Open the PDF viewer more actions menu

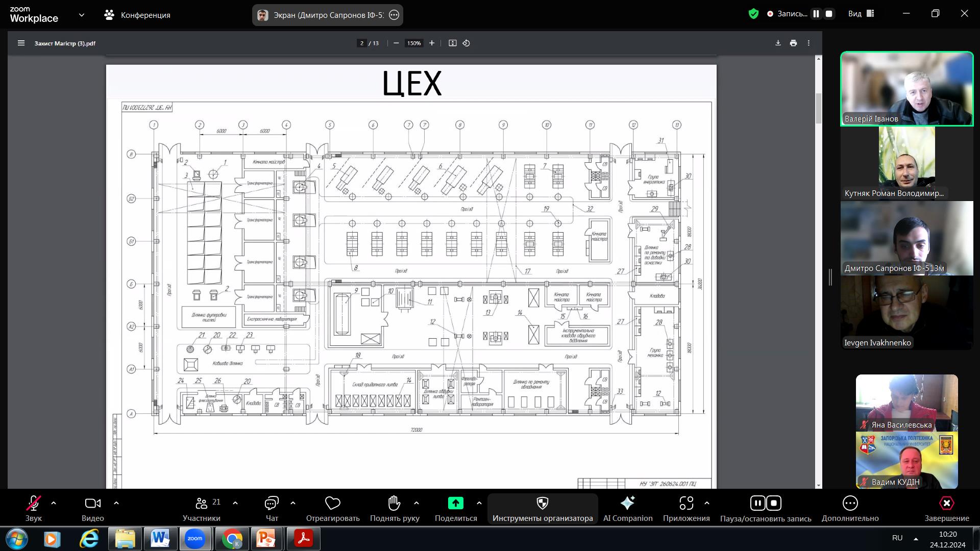808,43
